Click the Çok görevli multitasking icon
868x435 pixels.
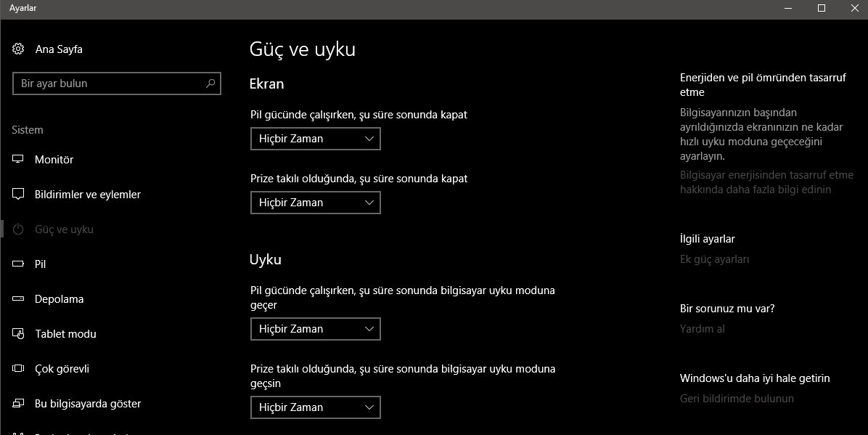[x=18, y=368]
